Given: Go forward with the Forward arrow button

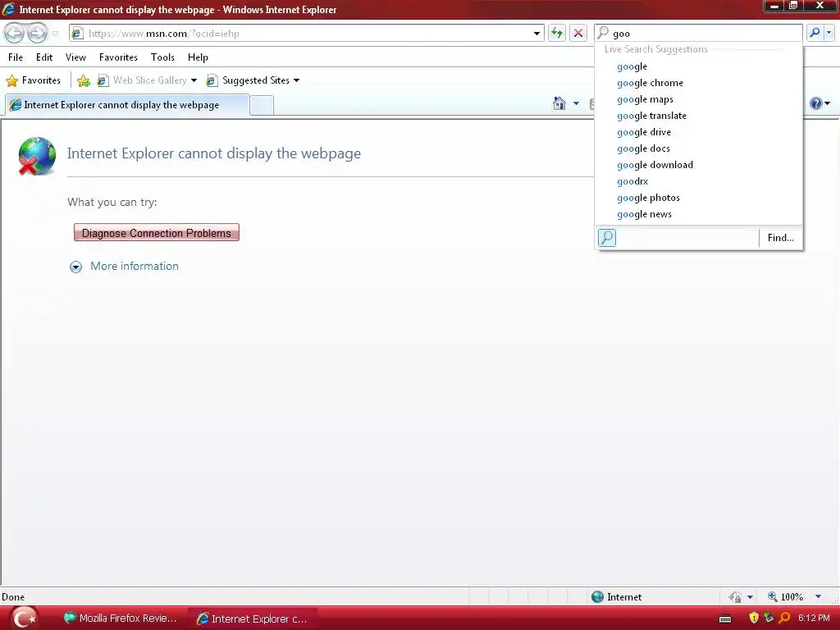Looking at the screenshot, I should point(37,33).
